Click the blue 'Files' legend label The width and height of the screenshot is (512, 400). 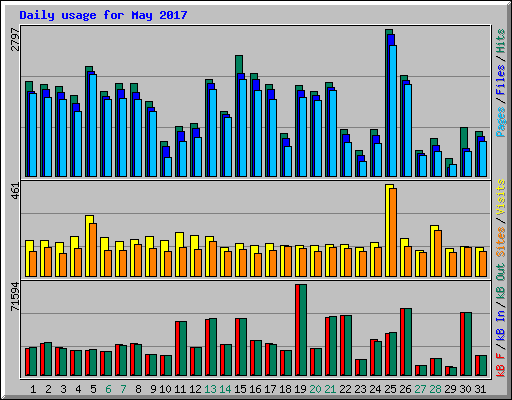(500, 80)
